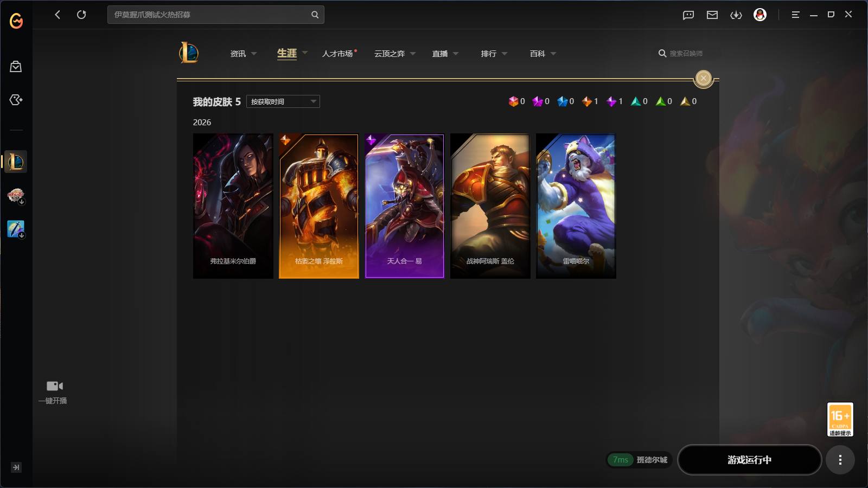The height and width of the screenshot is (488, 868).
Task: Select League of Legends in sidebar
Action: tap(16, 162)
